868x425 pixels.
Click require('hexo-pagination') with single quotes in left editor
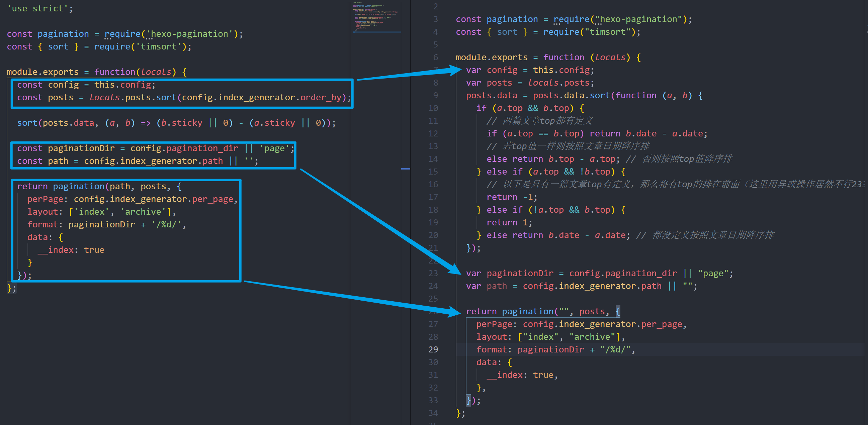(171, 34)
